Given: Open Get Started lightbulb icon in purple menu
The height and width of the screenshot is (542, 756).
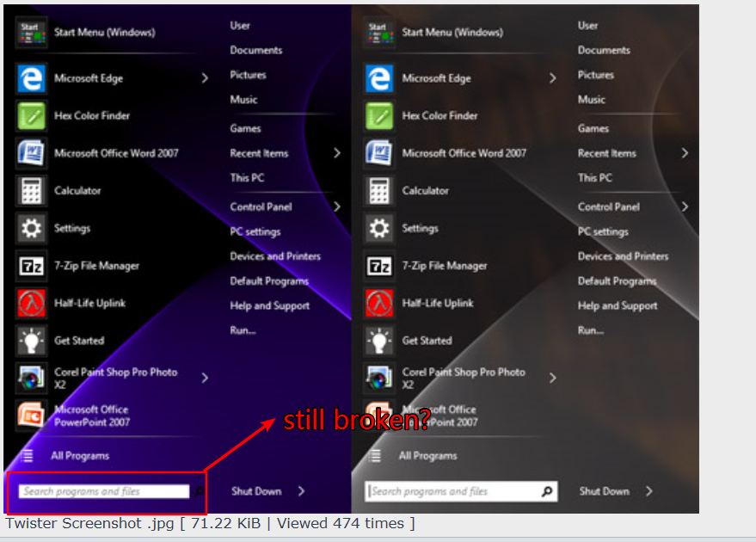Looking at the screenshot, I should pyautogui.click(x=31, y=341).
